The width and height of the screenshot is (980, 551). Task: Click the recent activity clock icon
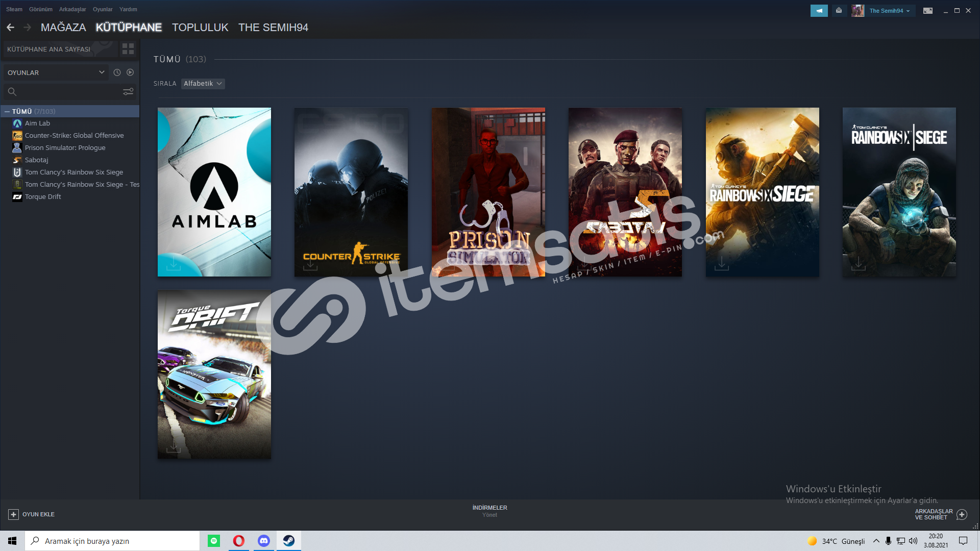click(117, 72)
